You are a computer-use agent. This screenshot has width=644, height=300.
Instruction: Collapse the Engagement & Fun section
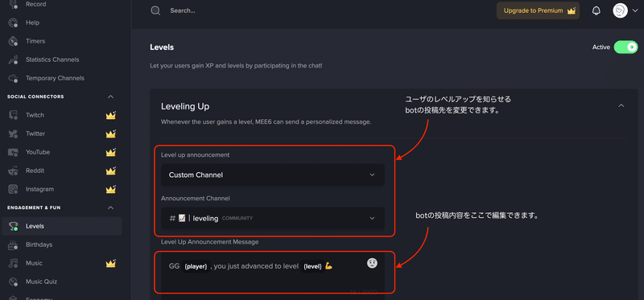(x=110, y=208)
